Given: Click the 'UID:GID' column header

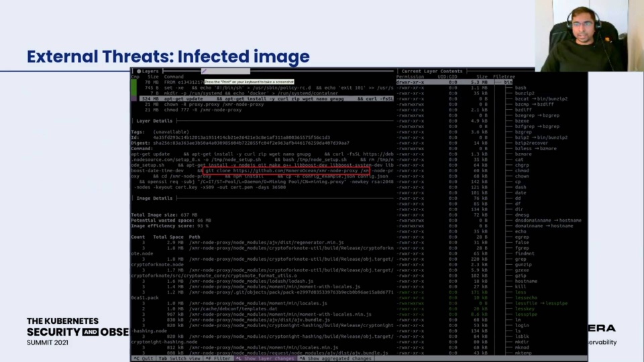Looking at the screenshot, I should [447, 76].
